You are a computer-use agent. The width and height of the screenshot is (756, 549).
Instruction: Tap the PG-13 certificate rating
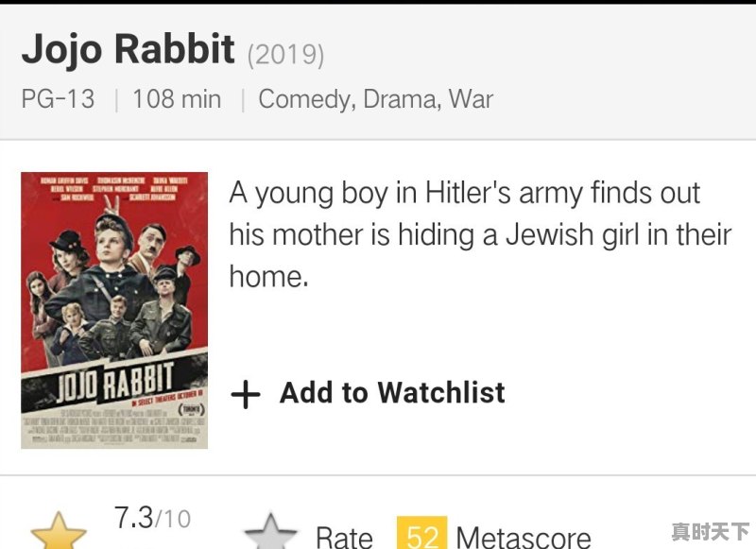point(58,98)
